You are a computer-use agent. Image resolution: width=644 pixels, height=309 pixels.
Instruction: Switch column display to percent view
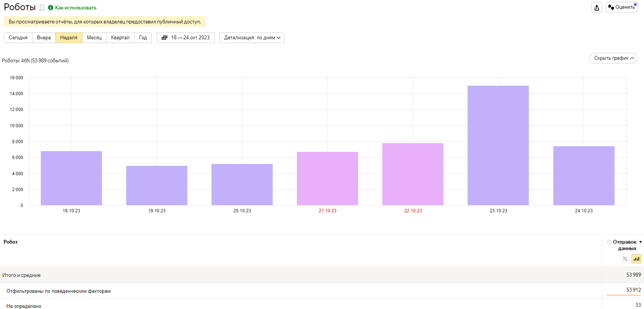coord(625,259)
